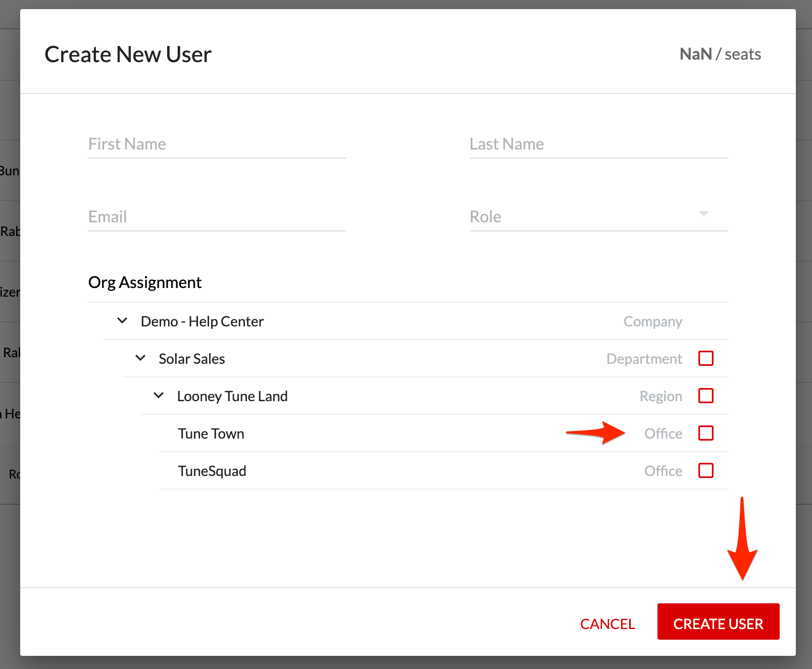
Task: Collapse the Solar Sales chevron
Action: coord(140,358)
